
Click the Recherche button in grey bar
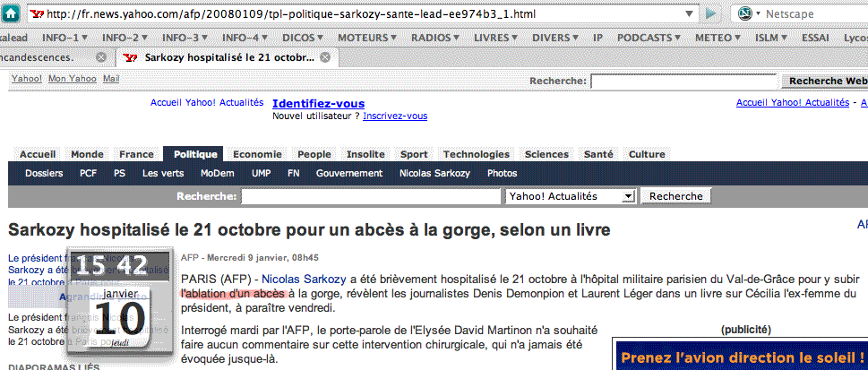(676, 196)
